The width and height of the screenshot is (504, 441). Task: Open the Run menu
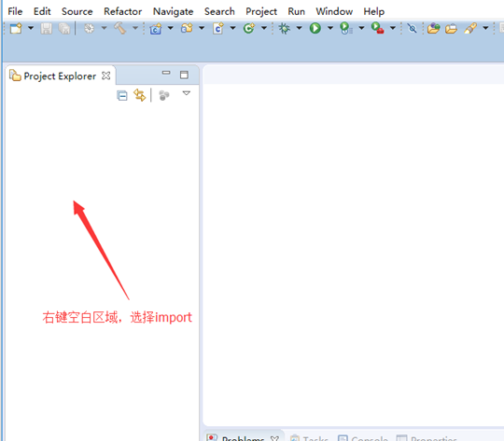click(297, 11)
